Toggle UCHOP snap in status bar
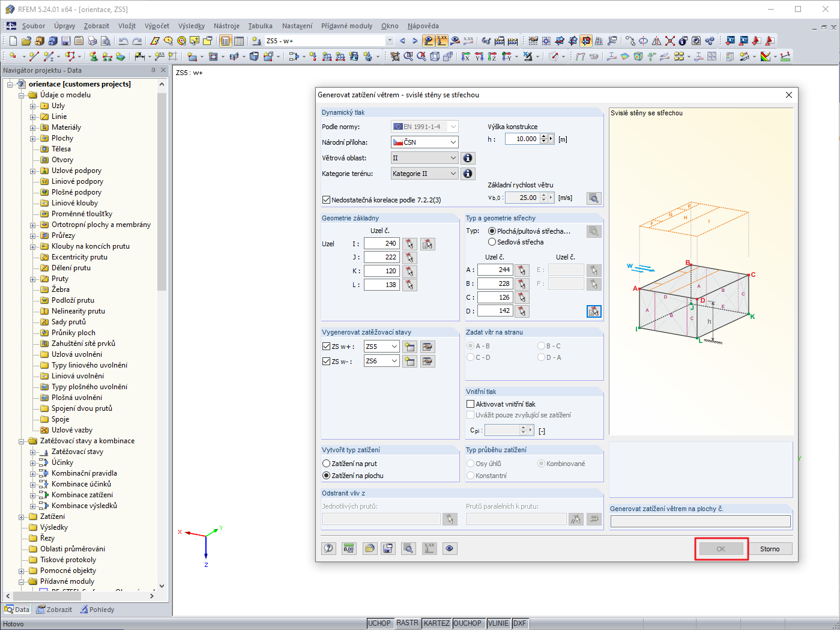 point(379,623)
